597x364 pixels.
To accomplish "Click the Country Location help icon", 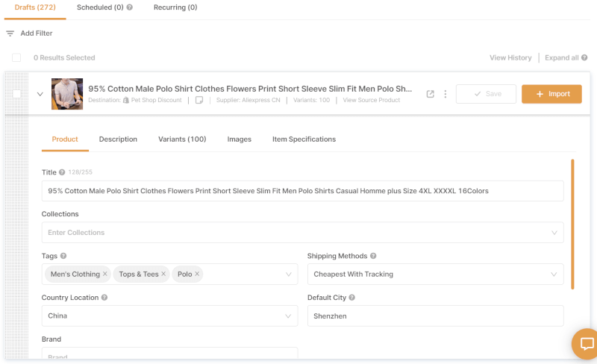I will [x=104, y=298].
